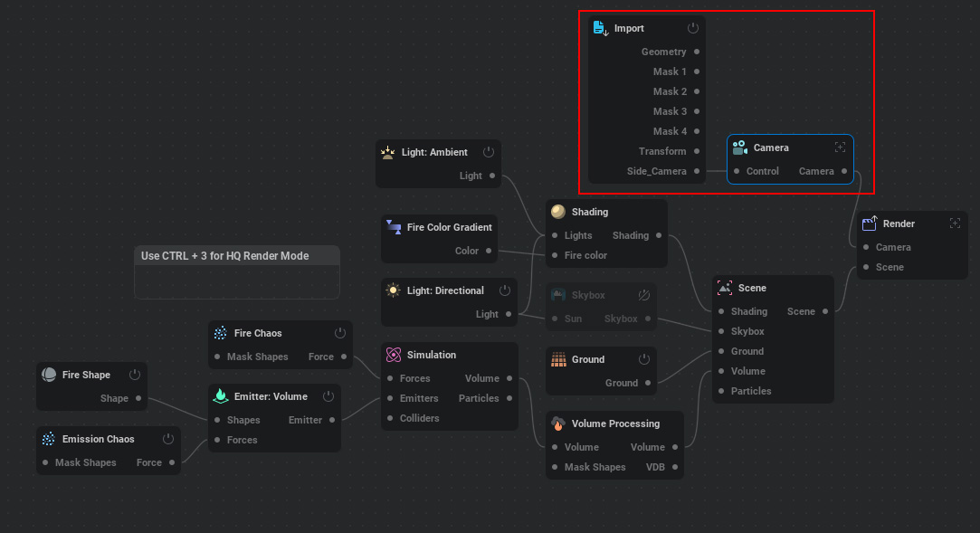Toggle the Light: Directional power button
Viewport: 980px width, 533px height.
[505, 290]
